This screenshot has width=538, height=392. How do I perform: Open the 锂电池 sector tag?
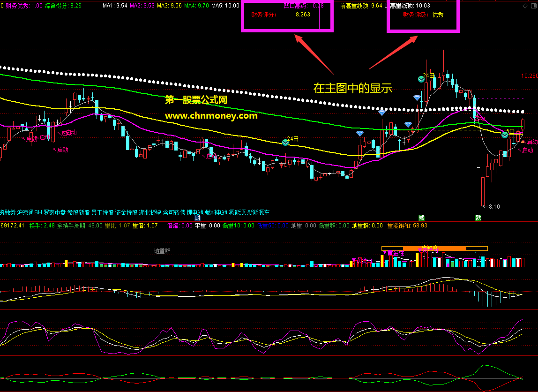195,212
